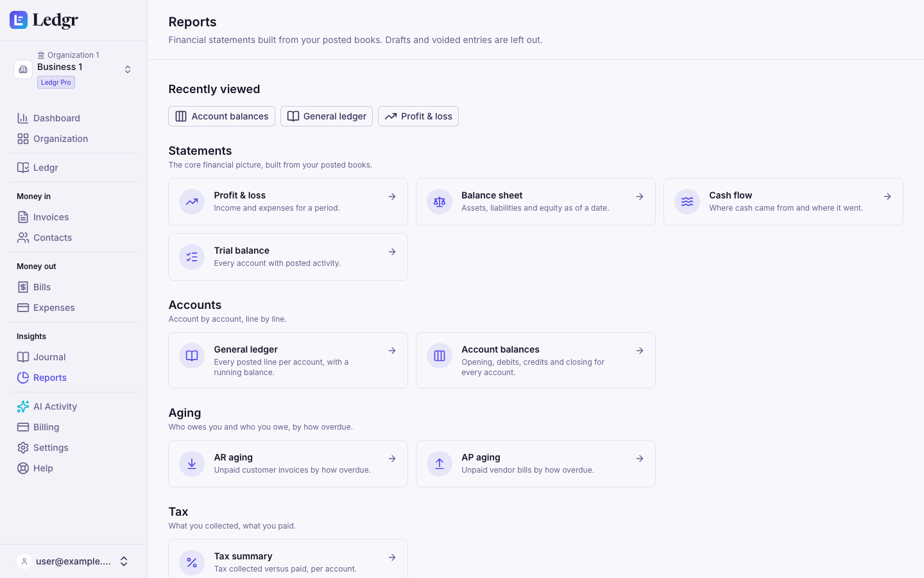924x578 pixels.
Task: Click the Tax summary percent icon
Action: 192,563
